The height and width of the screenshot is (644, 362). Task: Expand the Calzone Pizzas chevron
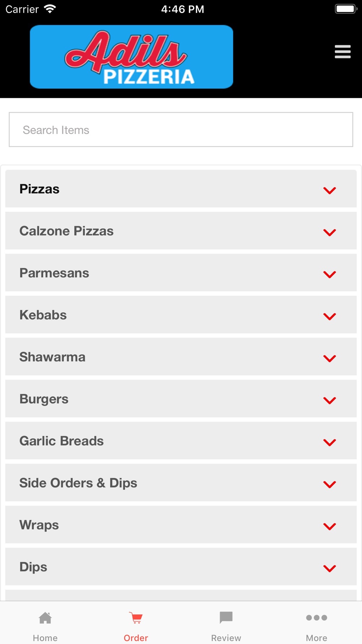pos(330,232)
